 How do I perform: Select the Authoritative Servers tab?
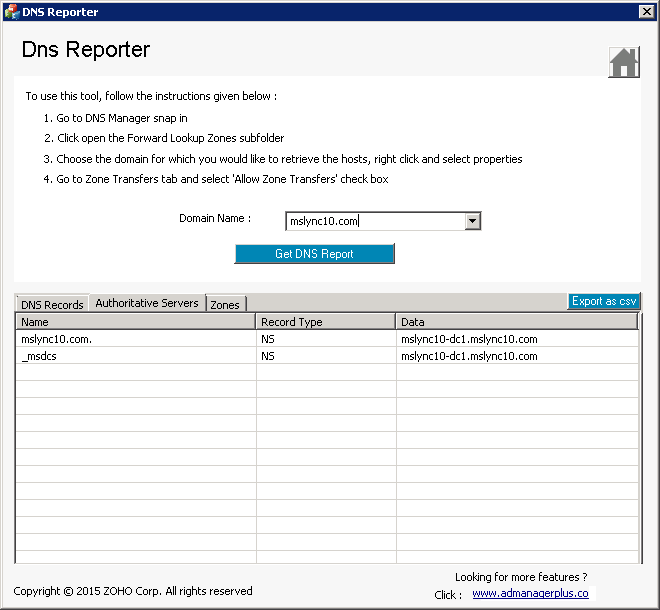(147, 303)
